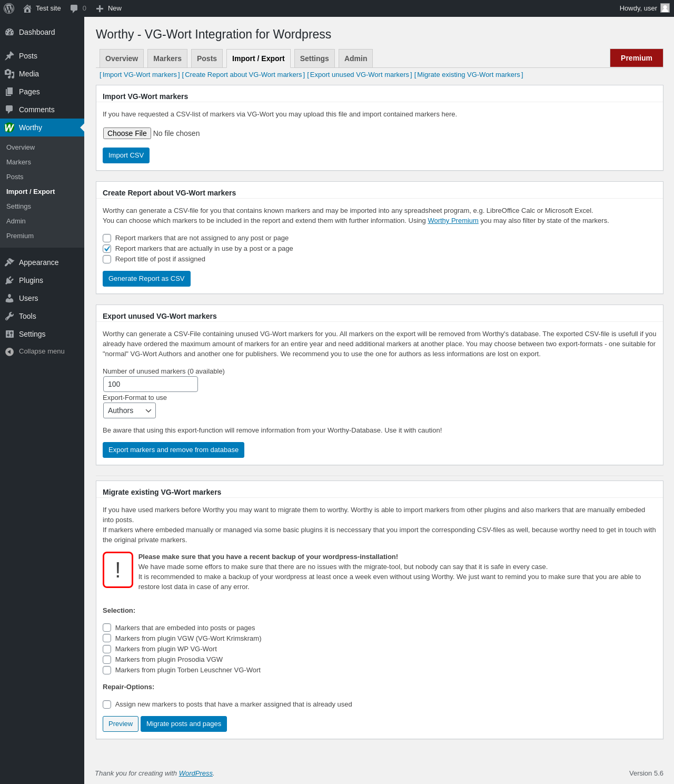Click the Tools wrench icon
This screenshot has height=784, width=674.
[9, 316]
